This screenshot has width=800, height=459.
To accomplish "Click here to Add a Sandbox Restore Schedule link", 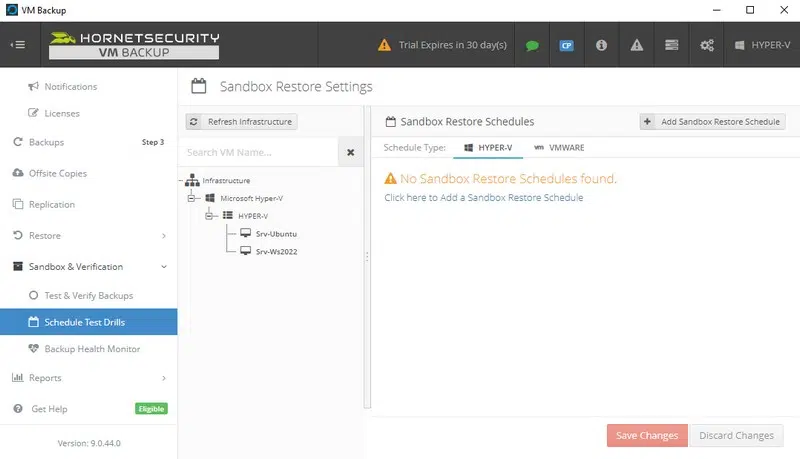I will [484, 198].
